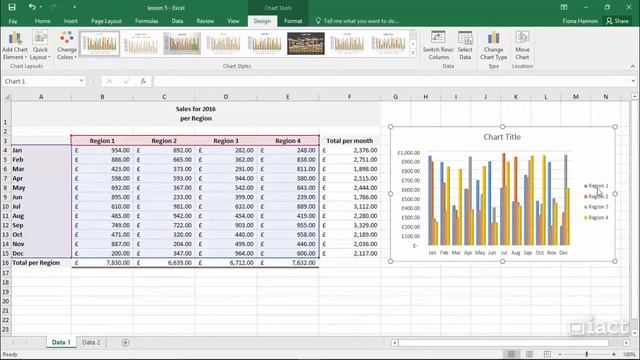This screenshot has height=360, width=640.
Task: Click Total per month header cell
Action: click(349, 140)
